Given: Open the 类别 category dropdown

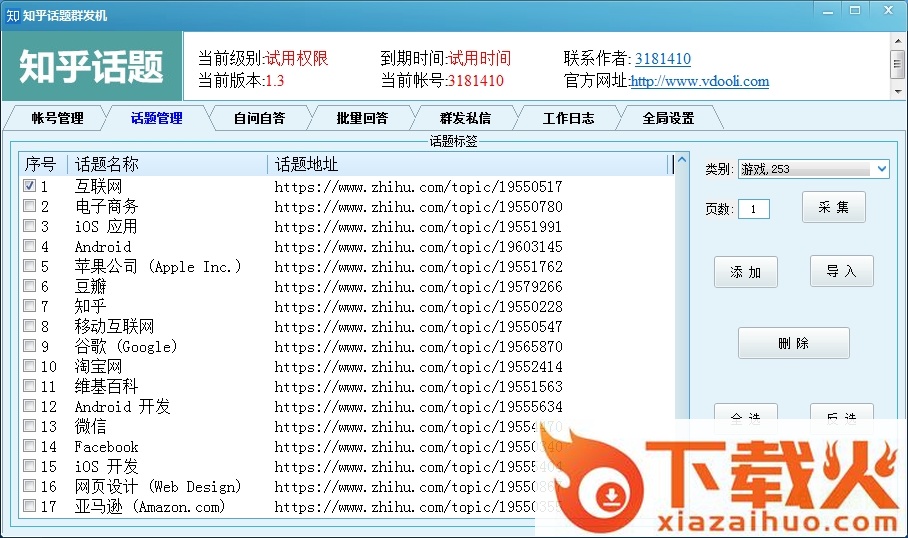Looking at the screenshot, I should pyautogui.click(x=881, y=169).
